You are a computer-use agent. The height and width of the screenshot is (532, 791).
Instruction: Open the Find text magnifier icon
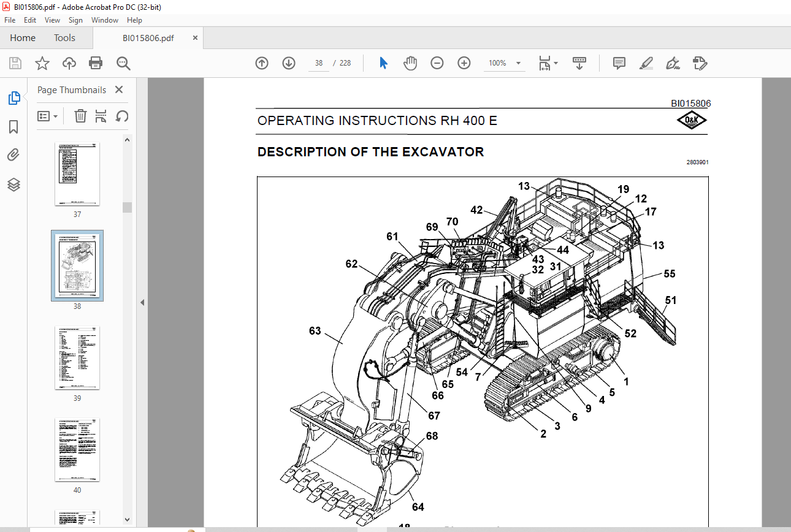[x=123, y=63]
